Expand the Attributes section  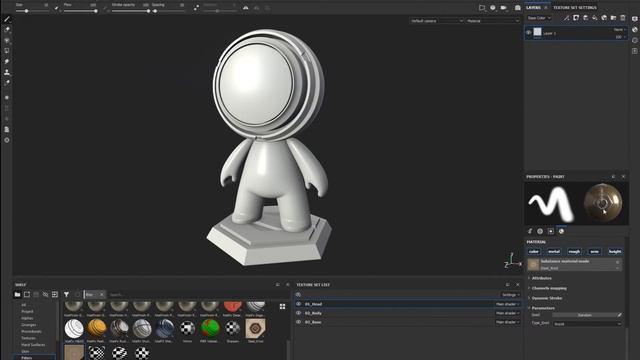point(541,278)
